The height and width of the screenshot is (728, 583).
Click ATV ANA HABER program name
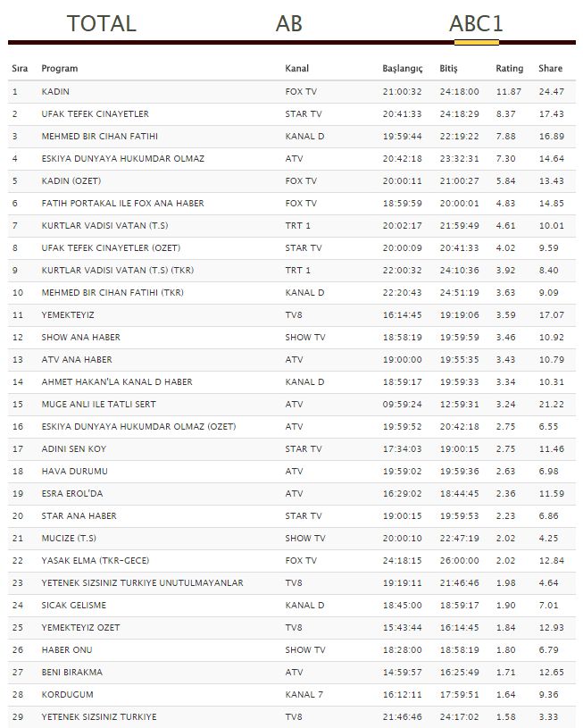click(77, 359)
